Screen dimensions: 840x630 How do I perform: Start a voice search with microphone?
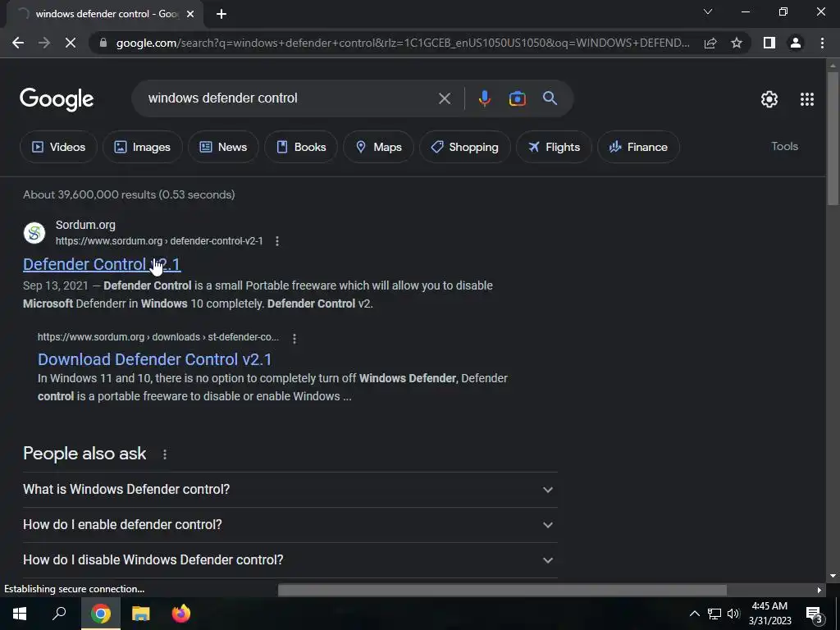tap(484, 98)
